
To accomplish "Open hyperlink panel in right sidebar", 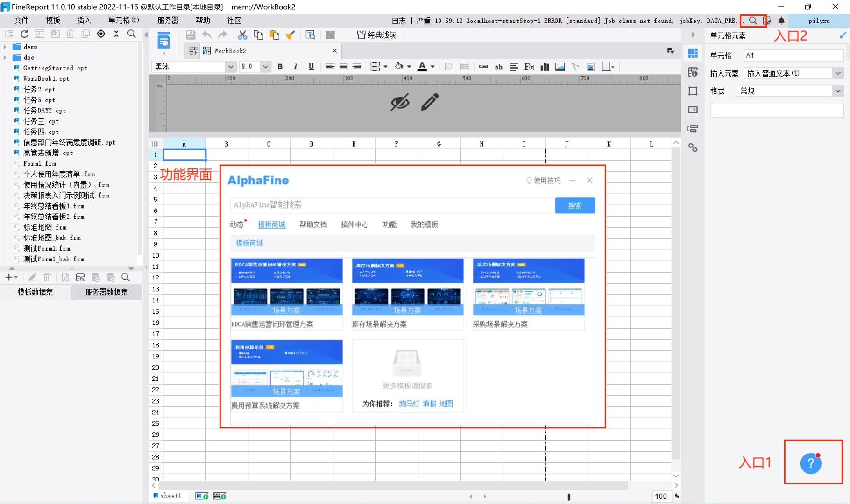I will click(693, 147).
